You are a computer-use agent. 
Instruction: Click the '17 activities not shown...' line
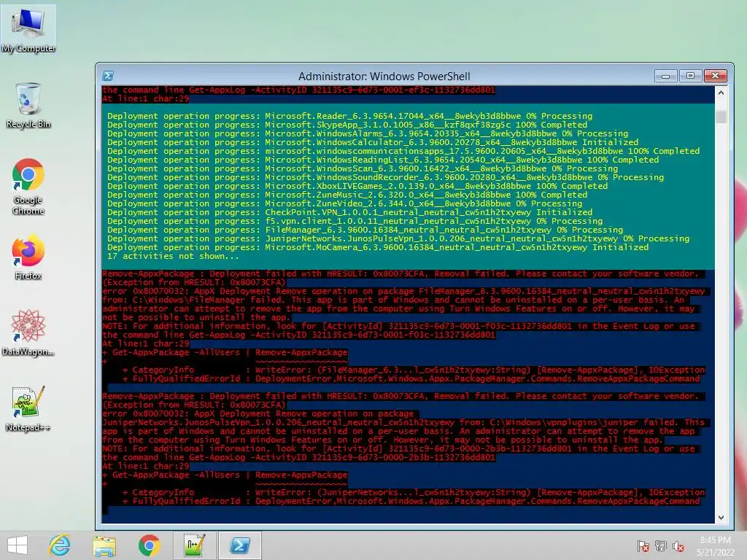pyautogui.click(x=173, y=256)
